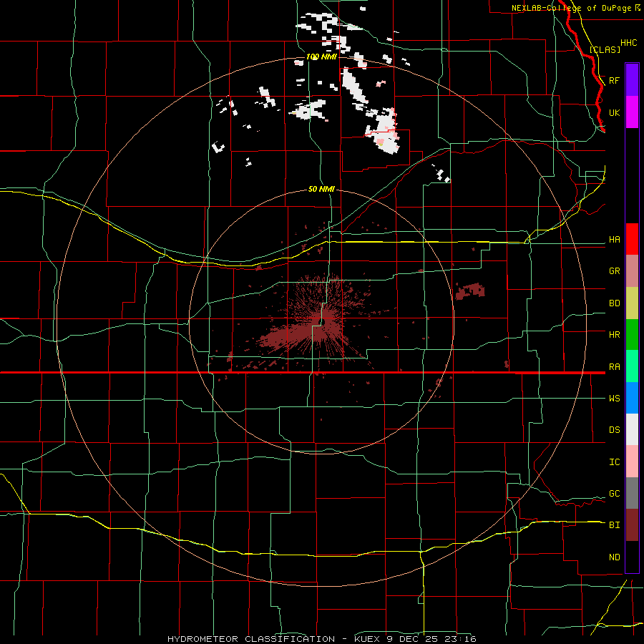
Task: Click the BD legend label
Action: (615, 303)
